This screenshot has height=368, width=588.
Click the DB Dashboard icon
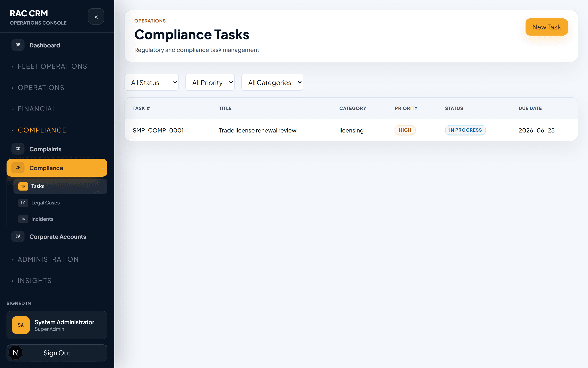pos(18,45)
